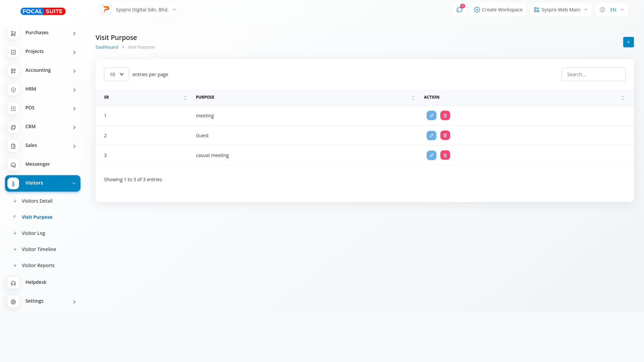
Task: Open the EN language selector
Action: click(612, 10)
